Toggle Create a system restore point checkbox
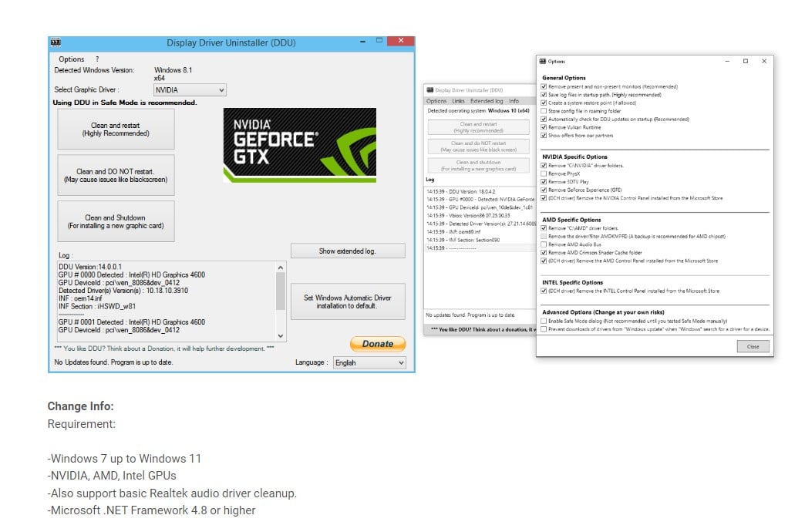Image resolution: width=805 pixels, height=532 pixels. [544, 103]
